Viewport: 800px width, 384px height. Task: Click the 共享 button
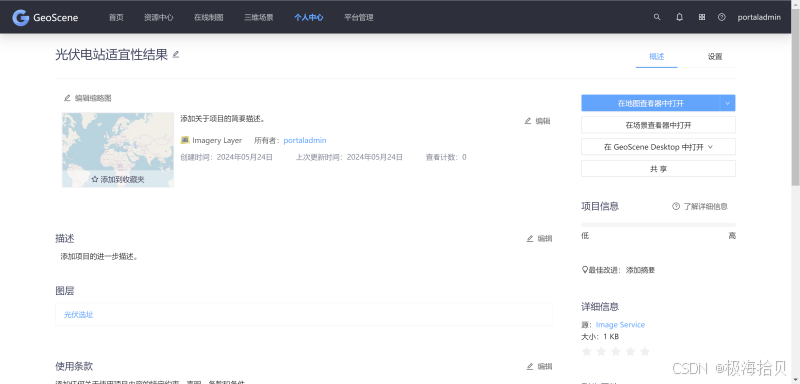click(658, 169)
